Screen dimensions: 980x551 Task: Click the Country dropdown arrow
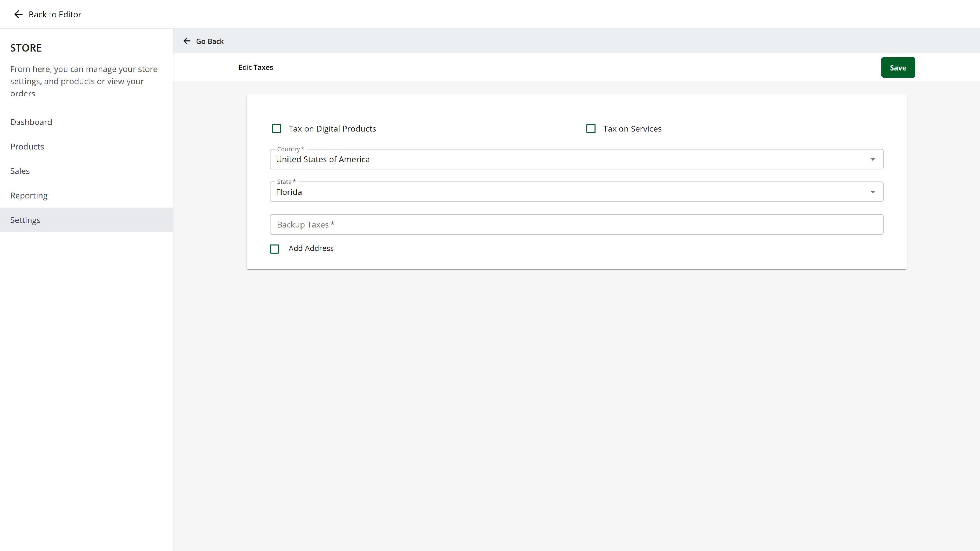pyautogui.click(x=872, y=159)
